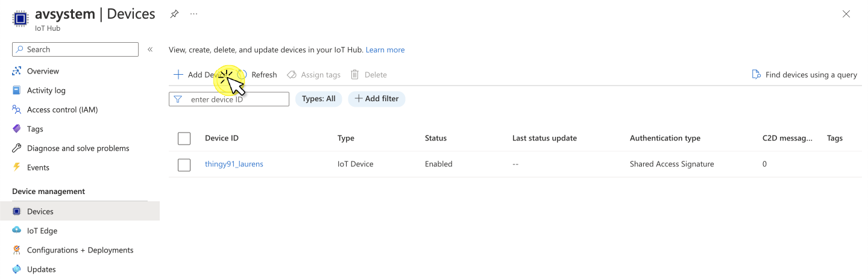Tick the select-all devices header checkbox

pos(184,139)
